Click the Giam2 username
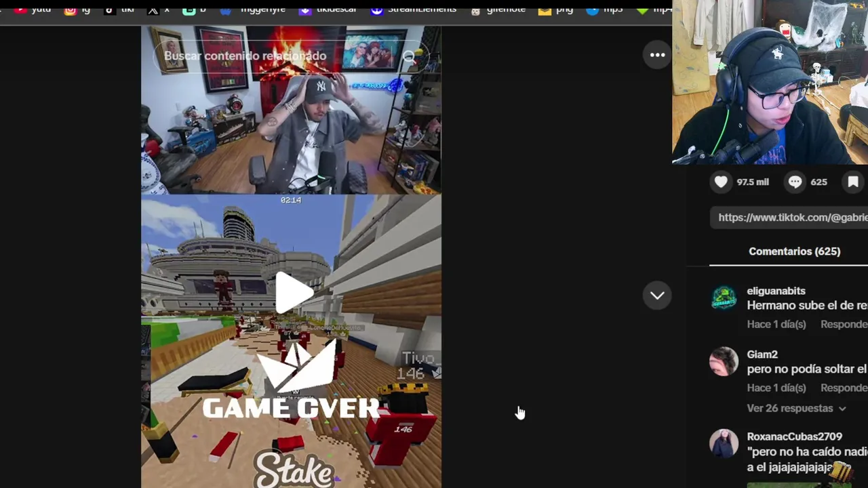 point(762,354)
